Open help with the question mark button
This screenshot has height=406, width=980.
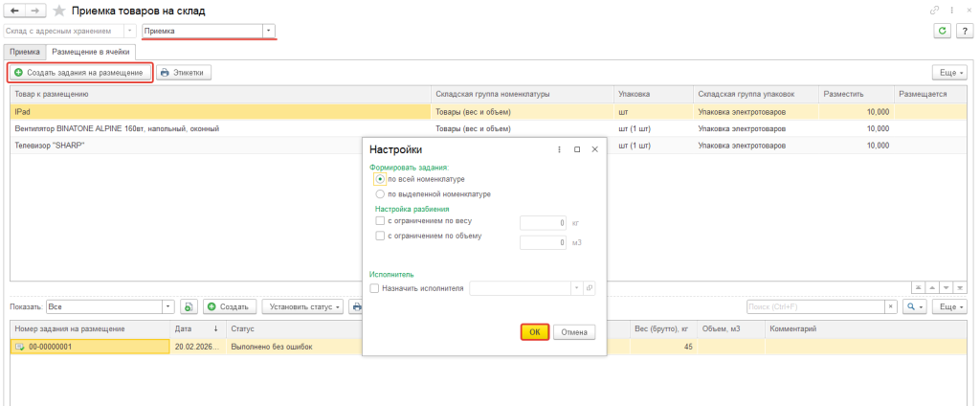(963, 32)
